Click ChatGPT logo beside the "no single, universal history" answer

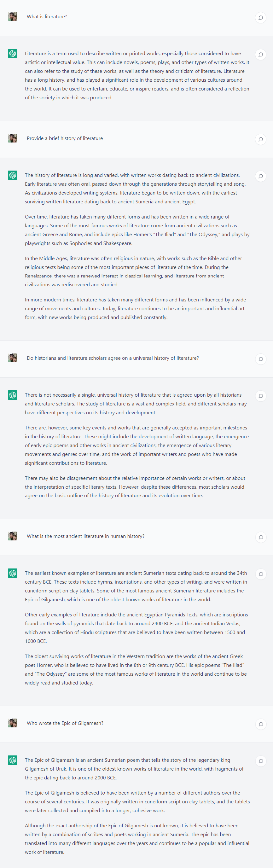click(13, 395)
